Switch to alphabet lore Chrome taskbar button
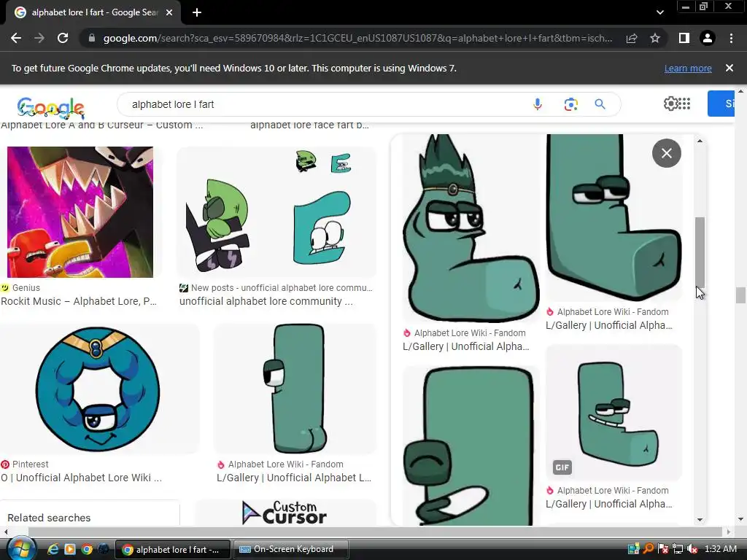Image resolution: width=747 pixels, height=560 pixels. [173, 549]
